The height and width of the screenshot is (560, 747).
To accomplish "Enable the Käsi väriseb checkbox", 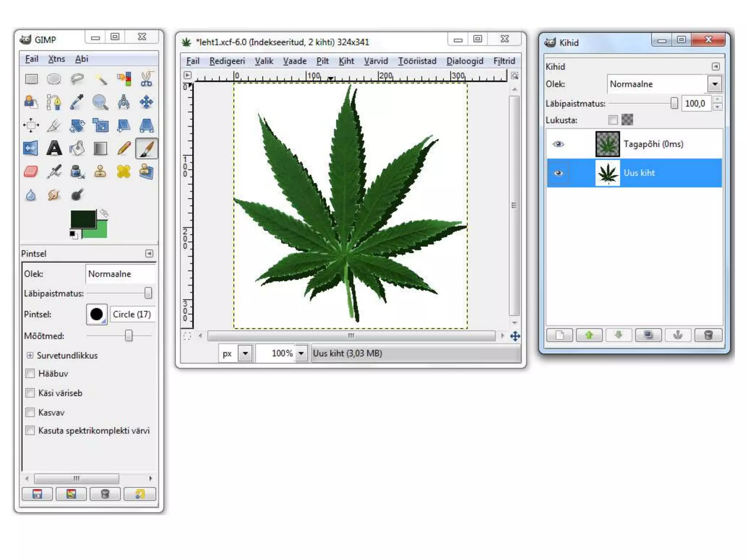I will [x=30, y=393].
